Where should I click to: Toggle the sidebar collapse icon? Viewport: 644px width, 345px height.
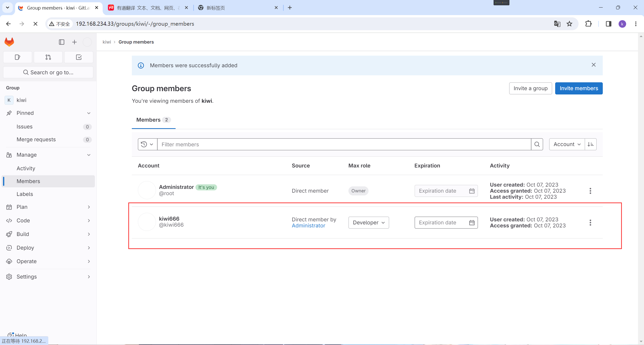tap(62, 42)
